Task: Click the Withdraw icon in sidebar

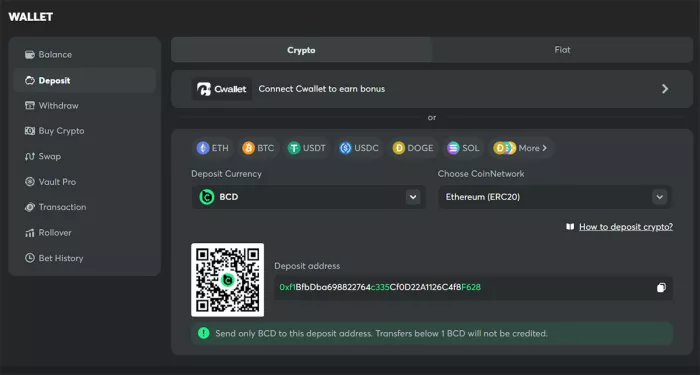Action: coord(30,106)
